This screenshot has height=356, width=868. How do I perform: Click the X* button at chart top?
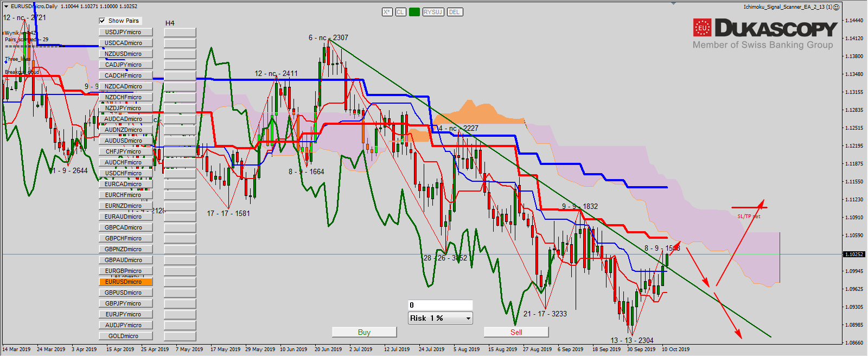(x=387, y=12)
